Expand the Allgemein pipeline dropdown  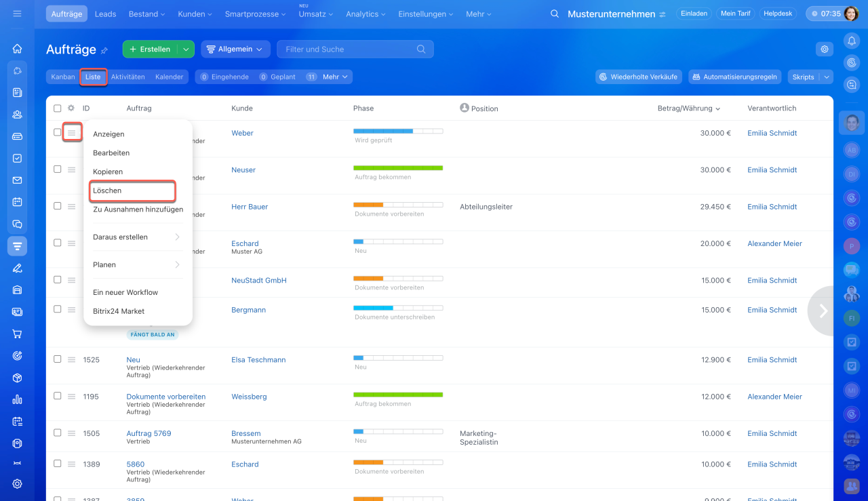coord(235,49)
